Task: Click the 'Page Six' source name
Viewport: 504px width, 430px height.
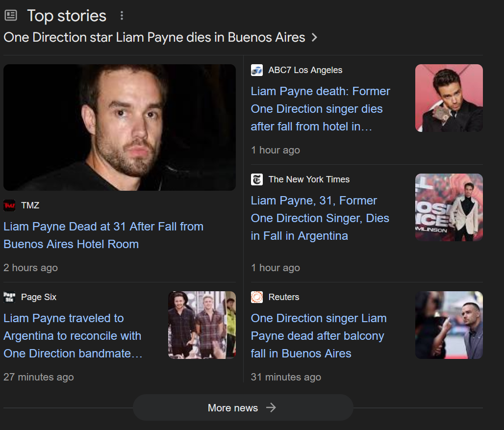Action: (x=39, y=297)
